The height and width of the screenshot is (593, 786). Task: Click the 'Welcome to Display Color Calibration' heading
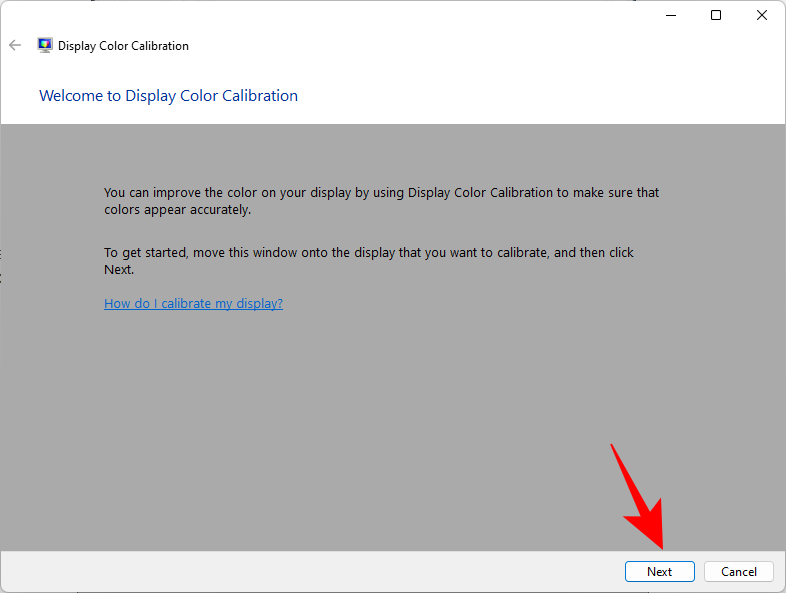coord(168,96)
